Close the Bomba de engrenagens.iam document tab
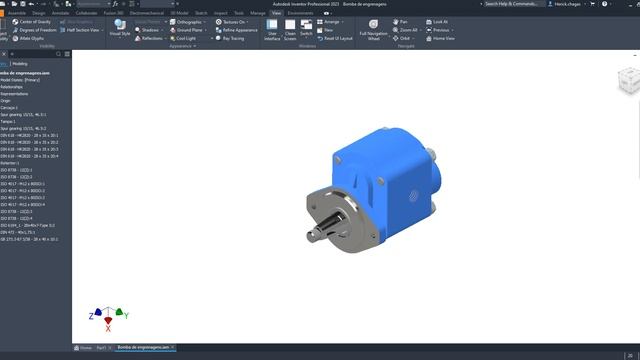 pyautogui.click(x=173, y=347)
